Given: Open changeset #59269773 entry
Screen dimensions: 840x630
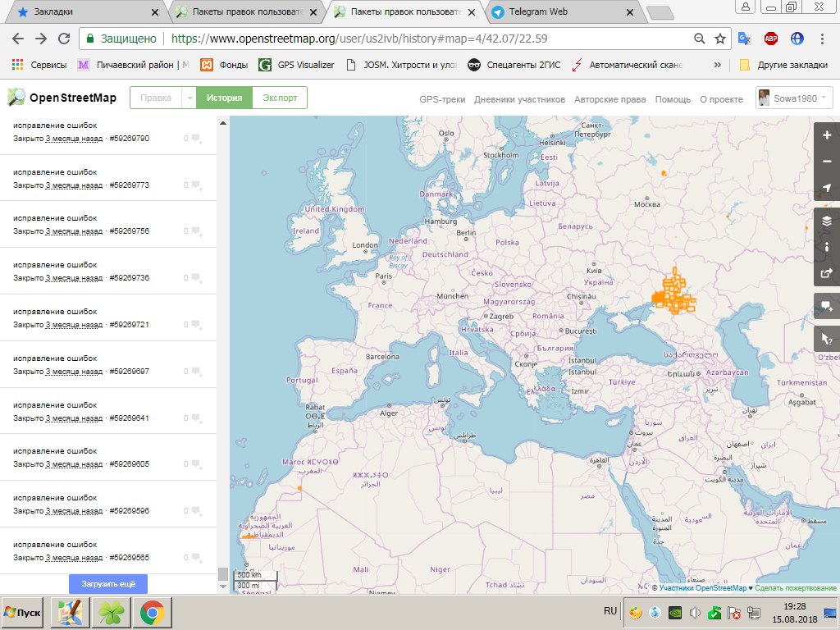Looking at the screenshot, I should pyautogui.click(x=108, y=178).
